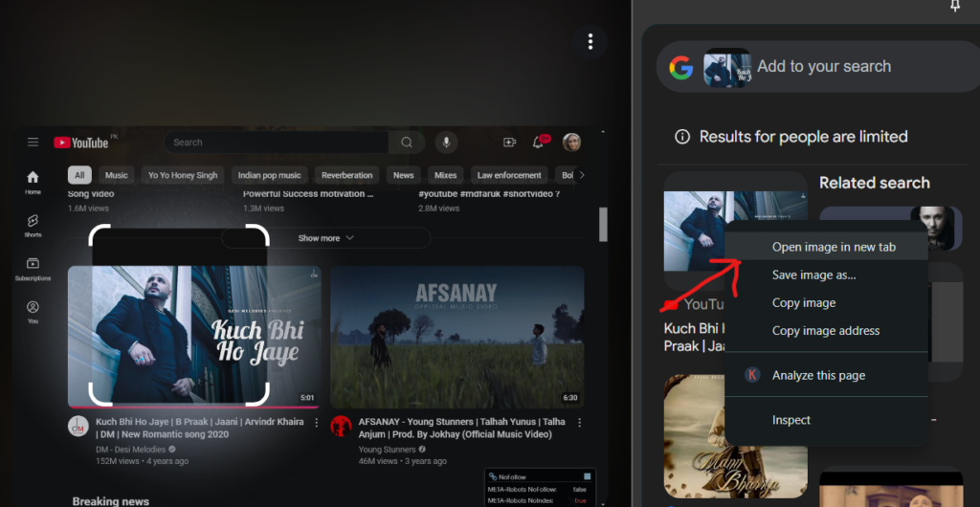This screenshot has height=507, width=980.
Task: Open Young Stunners channel name link
Action: [x=387, y=450]
